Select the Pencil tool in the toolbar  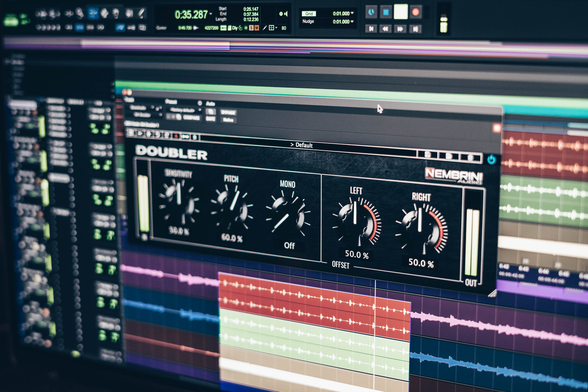pos(141,13)
